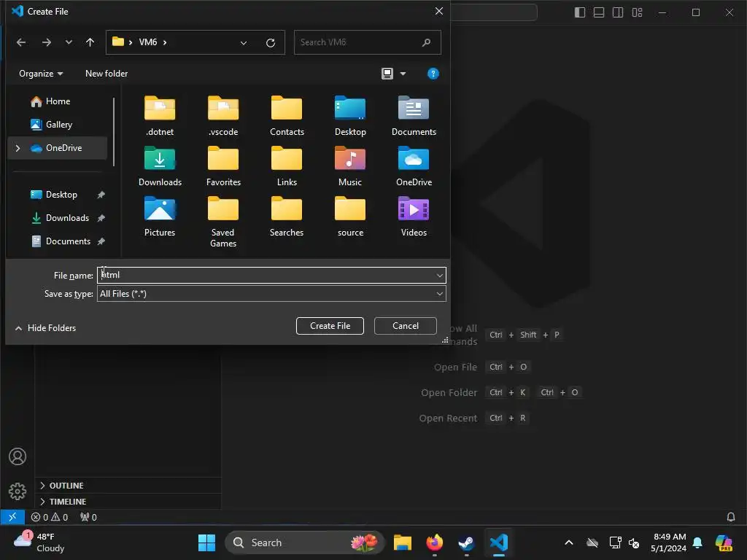Open the Organize menu
Image resolution: width=747 pixels, height=560 pixels.
pos(41,74)
